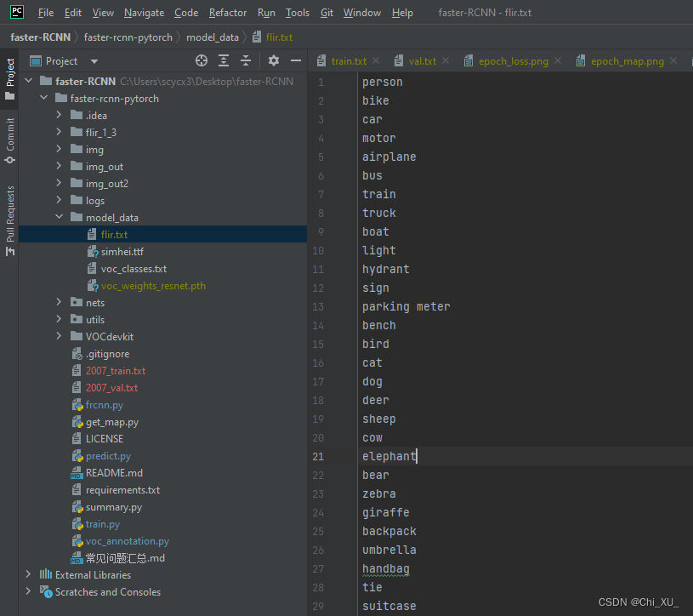Collapse the model_data folder
Image resolution: width=693 pixels, height=616 pixels.
pyautogui.click(x=59, y=217)
